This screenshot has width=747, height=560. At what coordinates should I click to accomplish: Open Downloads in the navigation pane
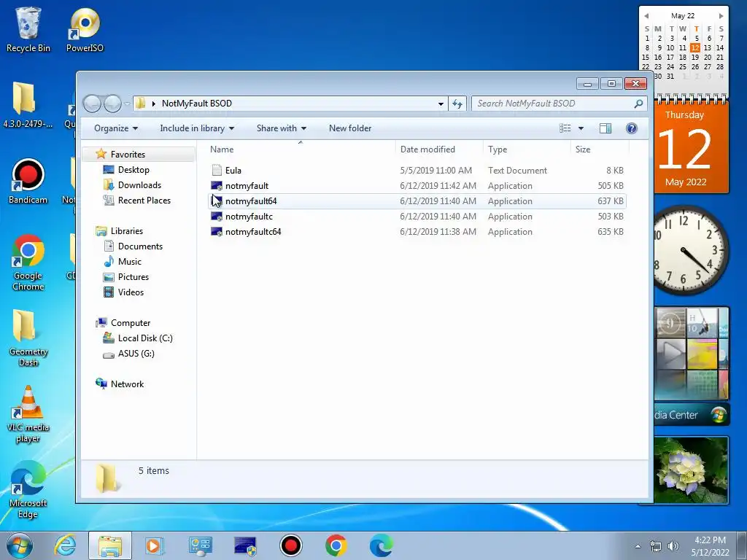139,184
